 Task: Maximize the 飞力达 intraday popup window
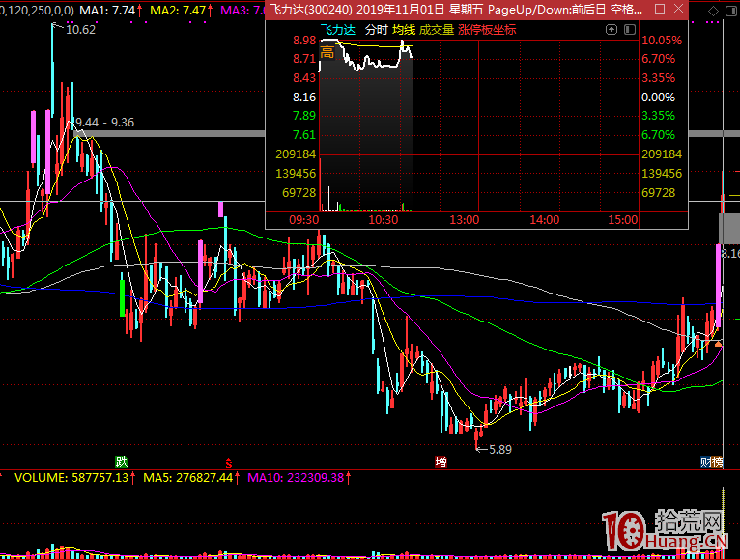660,9
